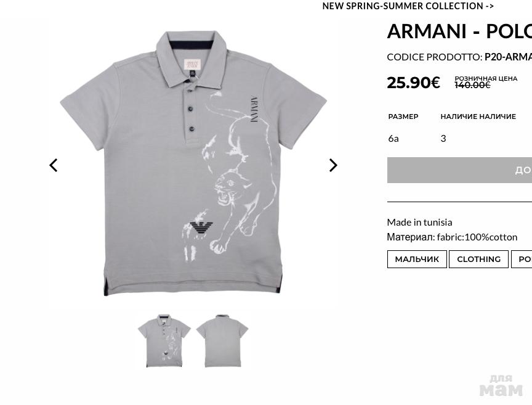Viewport: 532px width, 405px height.
Task: Show the next product image
Action: [333, 165]
